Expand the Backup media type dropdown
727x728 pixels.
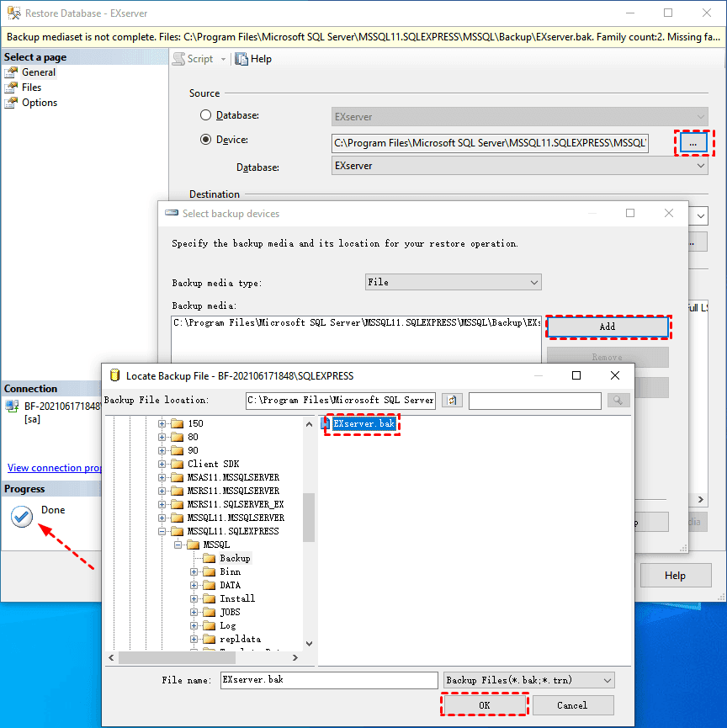tap(453, 282)
